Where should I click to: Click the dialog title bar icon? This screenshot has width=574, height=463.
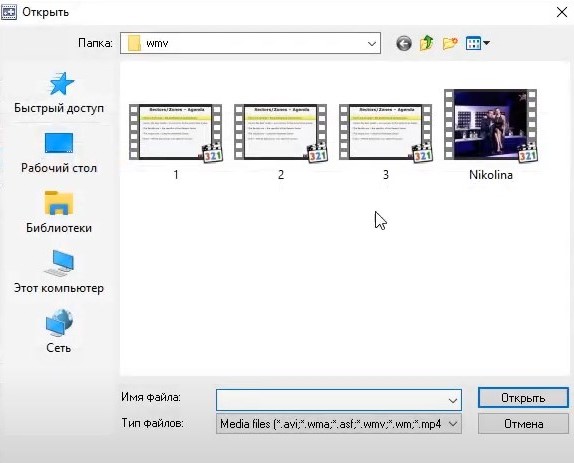9,12
